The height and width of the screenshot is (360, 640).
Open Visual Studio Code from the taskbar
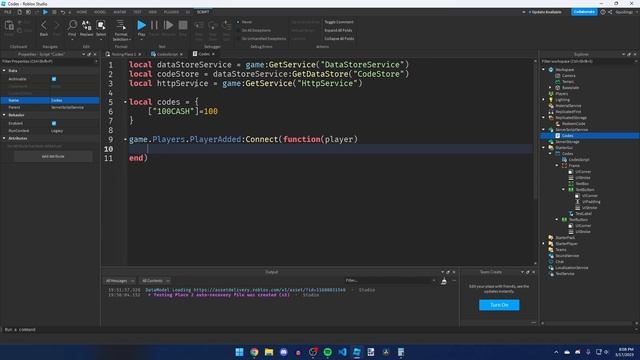[x=342, y=352]
